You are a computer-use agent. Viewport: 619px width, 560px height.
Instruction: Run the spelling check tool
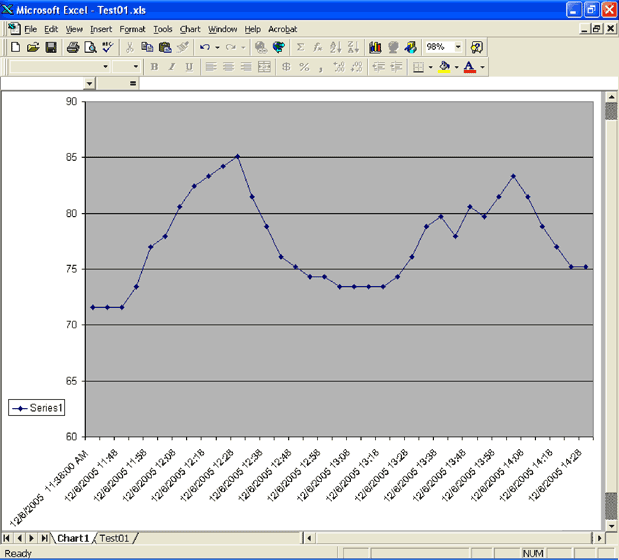(x=107, y=47)
